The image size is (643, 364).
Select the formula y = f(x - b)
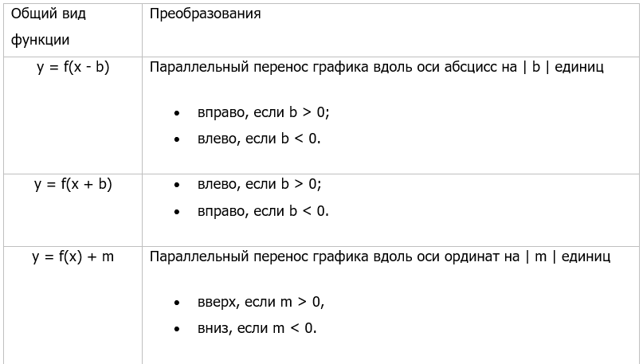click(x=73, y=67)
